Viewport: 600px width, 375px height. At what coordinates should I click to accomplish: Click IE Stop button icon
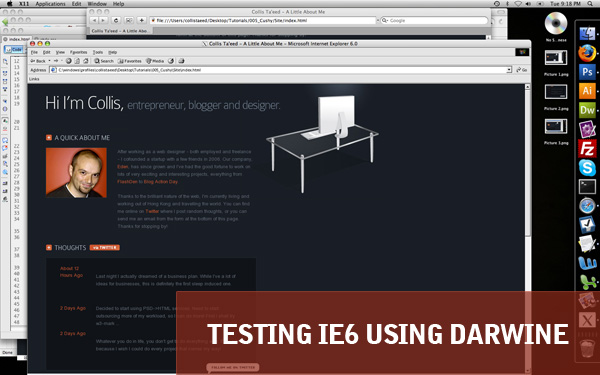point(68,61)
